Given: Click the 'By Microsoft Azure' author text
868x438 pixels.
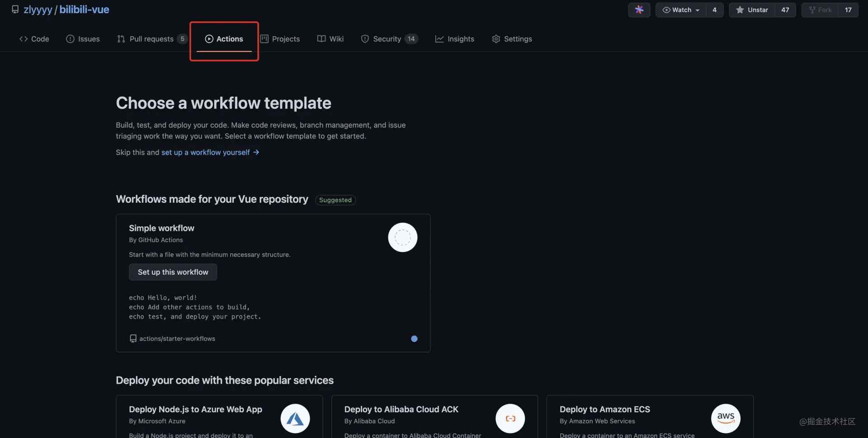Looking at the screenshot, I should 157,421.
